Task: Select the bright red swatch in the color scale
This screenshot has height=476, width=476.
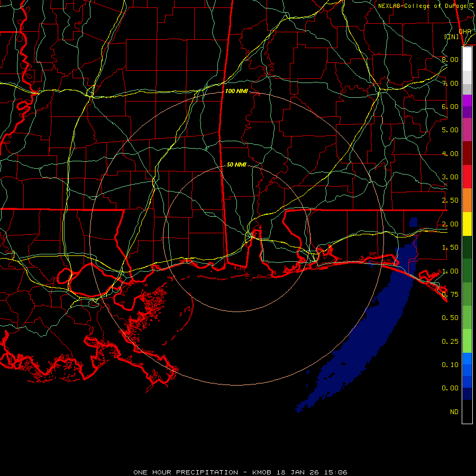Action: pos(467,177)
